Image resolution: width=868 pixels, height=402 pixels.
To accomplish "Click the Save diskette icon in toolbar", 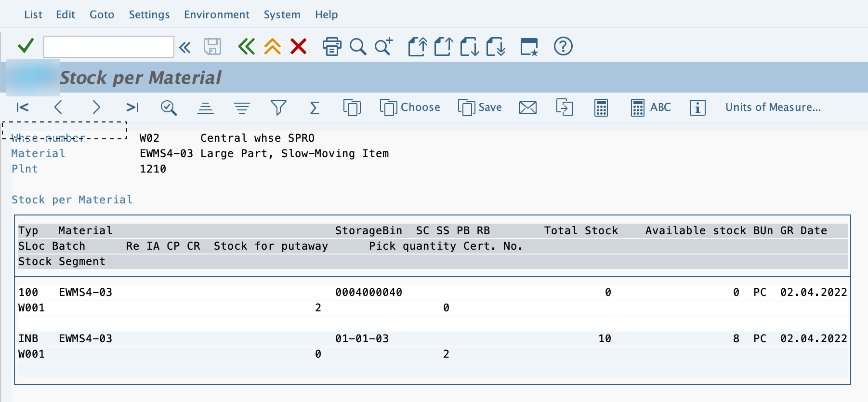I will click(212, 47).
